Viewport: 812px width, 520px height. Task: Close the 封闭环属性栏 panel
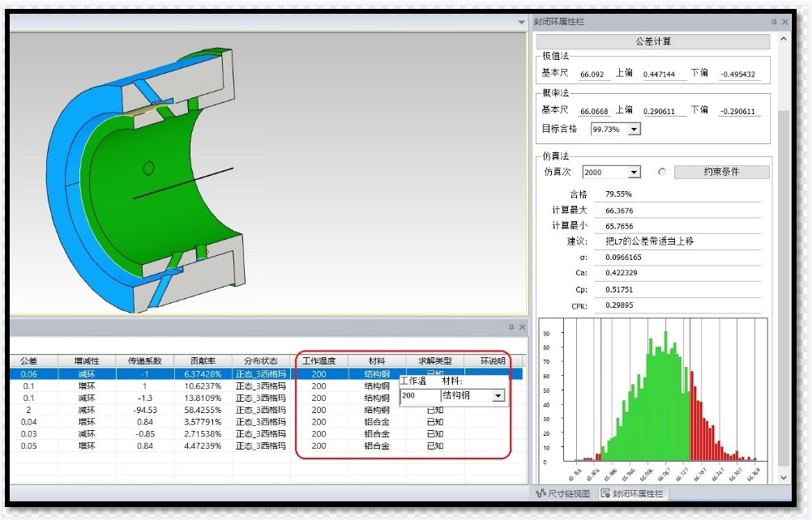tap(784, 22)
